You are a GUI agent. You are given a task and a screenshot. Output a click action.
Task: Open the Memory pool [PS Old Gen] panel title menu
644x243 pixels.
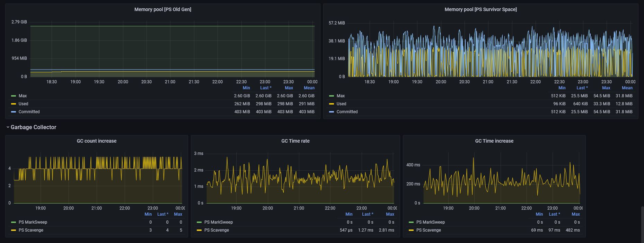click(162, 9)
